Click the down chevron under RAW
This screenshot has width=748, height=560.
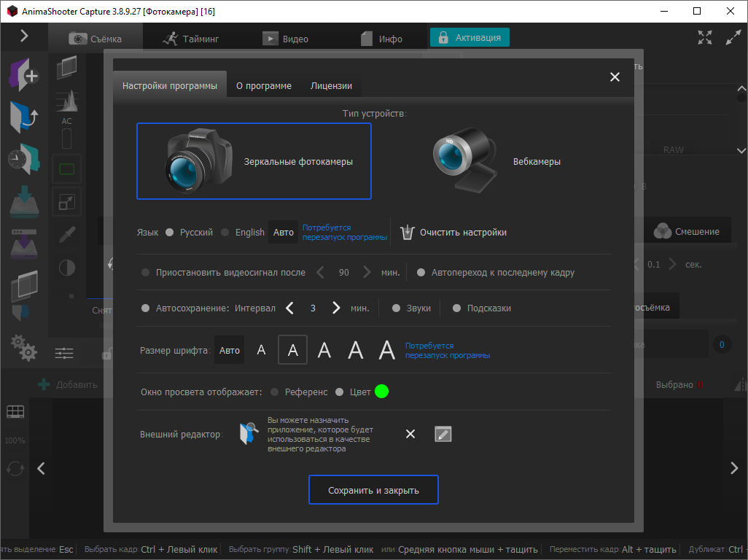[741, 150]
